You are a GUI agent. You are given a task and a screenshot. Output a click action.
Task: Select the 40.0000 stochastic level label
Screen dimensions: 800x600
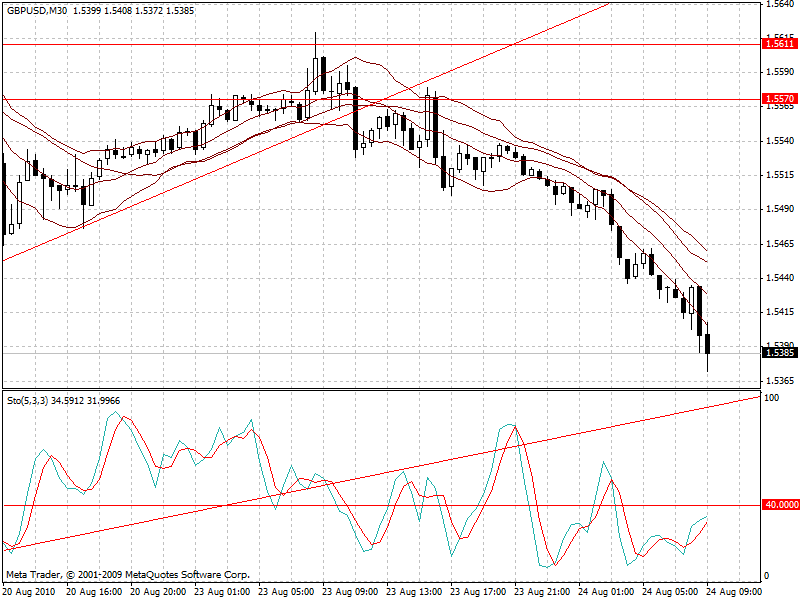[781, 505]
